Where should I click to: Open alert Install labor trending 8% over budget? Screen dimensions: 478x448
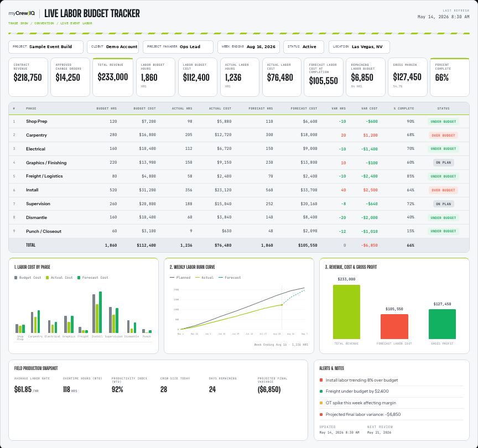pos(392,381)
